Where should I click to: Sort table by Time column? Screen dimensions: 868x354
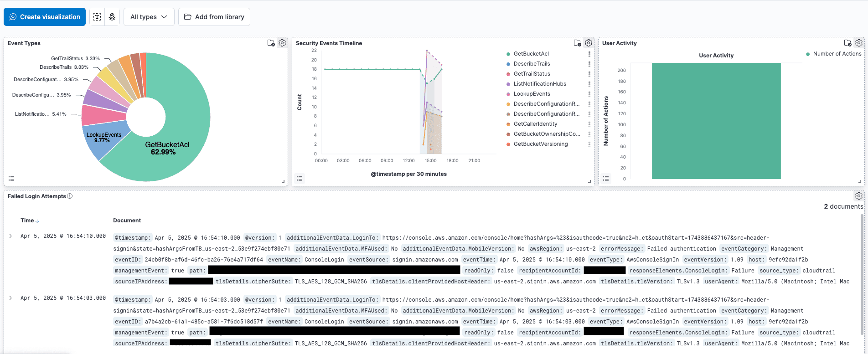(30, 221)
